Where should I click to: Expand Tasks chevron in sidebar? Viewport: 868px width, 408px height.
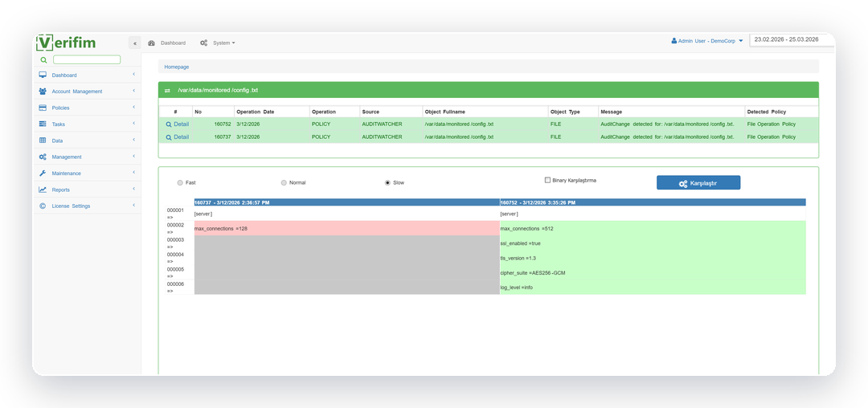[x=133, y=124]
